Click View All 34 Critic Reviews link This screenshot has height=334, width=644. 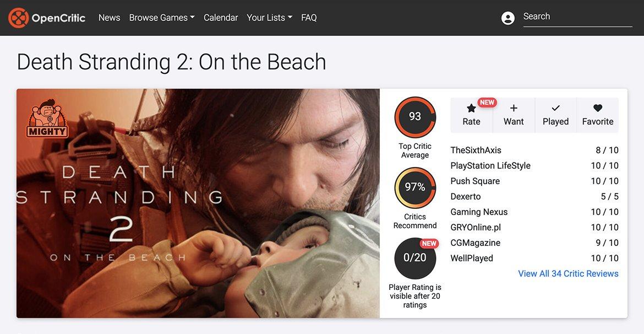[x=568, y=273]
